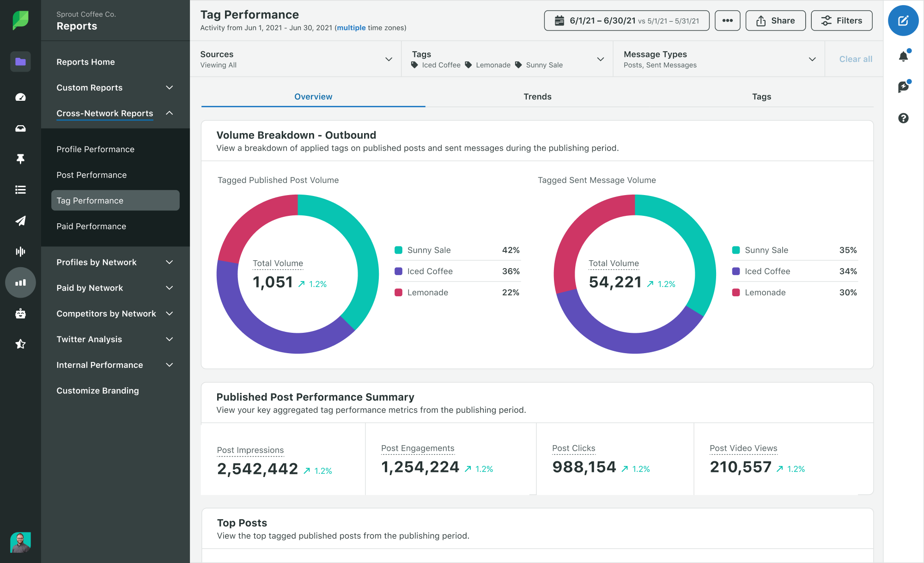The height and width of the screenshot is (563, 924).
Task: Open the Tags dropdown filter
Action: click(x=600, y=59)
